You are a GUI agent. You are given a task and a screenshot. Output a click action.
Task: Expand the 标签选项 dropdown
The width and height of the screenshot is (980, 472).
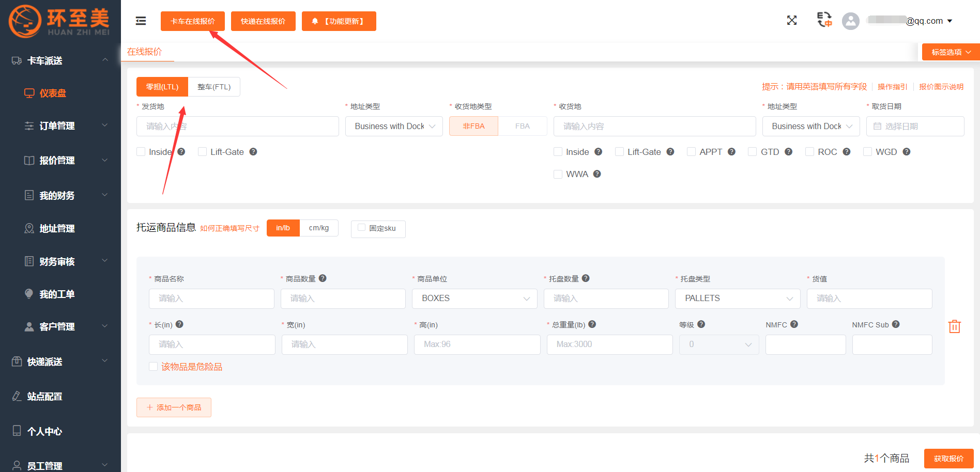tap(951, 52)
